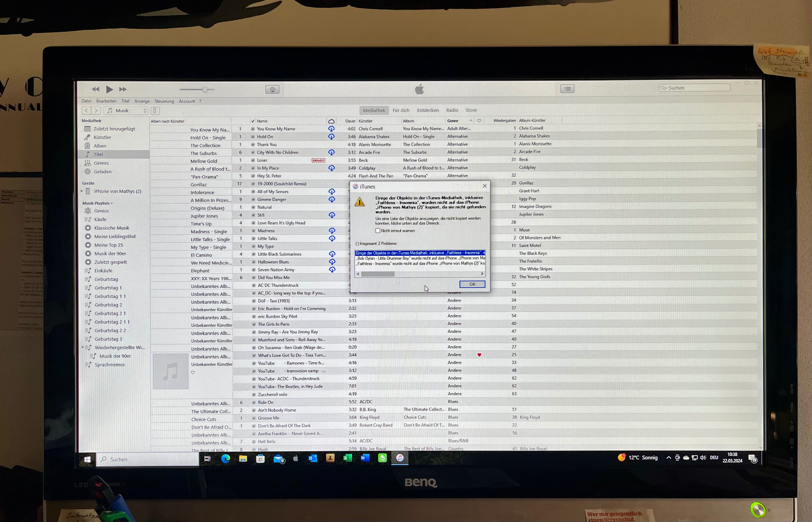
Task: Click the Suchen search field in iTunes
Action: pyautogui.click(x=694, y=88)
